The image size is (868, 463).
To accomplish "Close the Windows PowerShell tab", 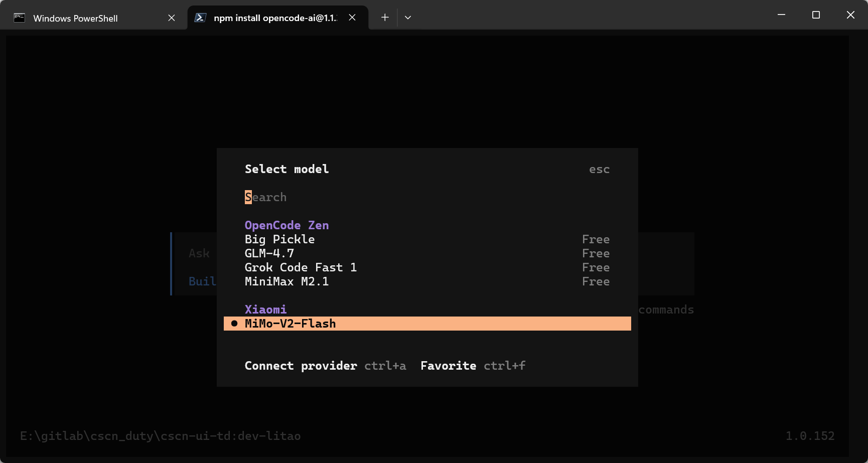I will point(172,18).
